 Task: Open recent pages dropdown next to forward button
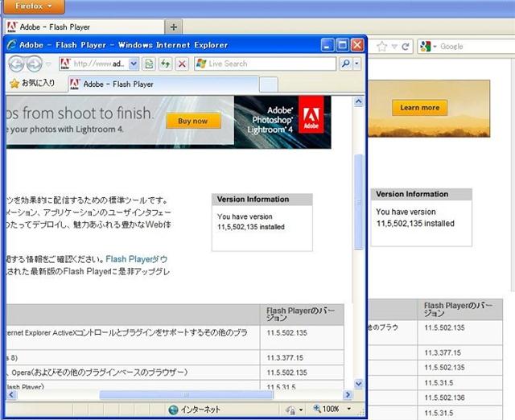[48, 64]
